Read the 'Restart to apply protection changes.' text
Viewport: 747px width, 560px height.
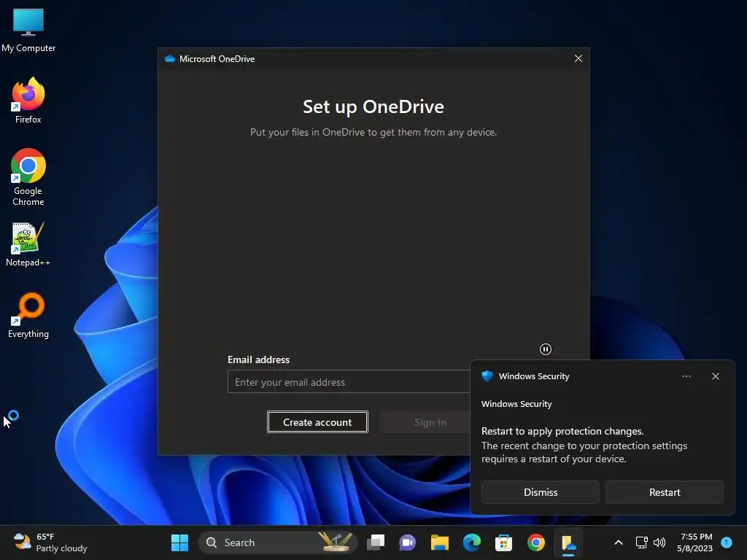562,431
